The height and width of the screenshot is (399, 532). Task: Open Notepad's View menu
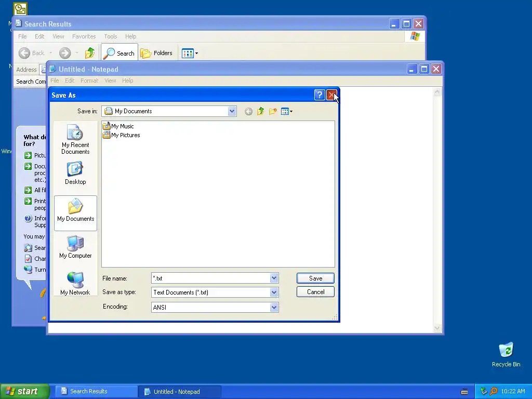point(110,81)
